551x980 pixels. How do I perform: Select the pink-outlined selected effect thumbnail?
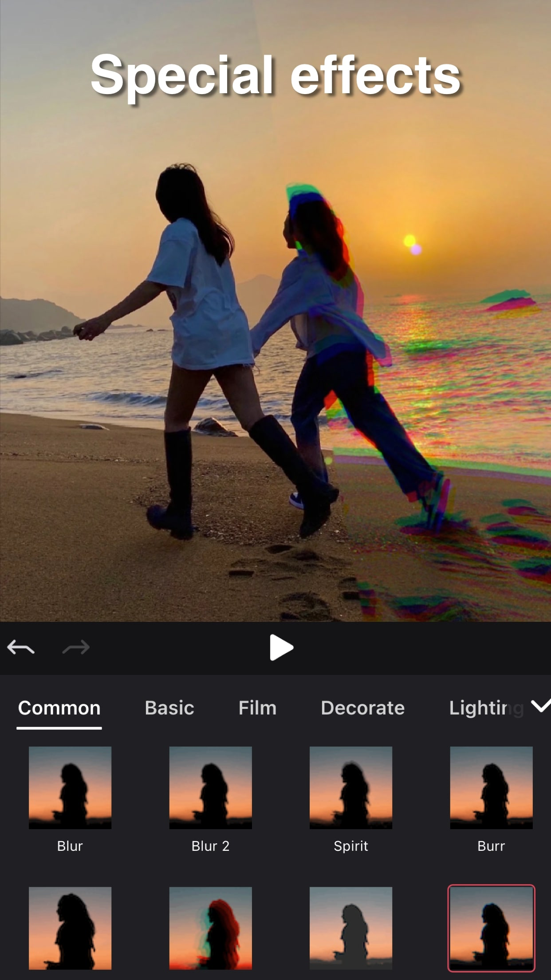[x=491, y=928]
